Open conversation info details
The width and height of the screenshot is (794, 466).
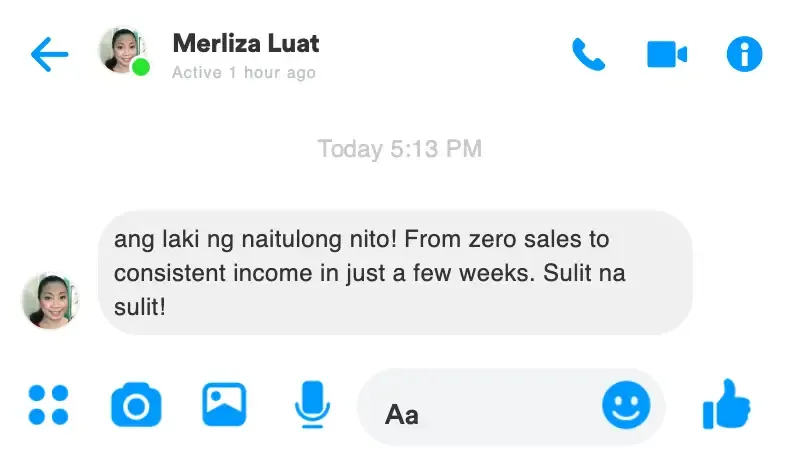(x=744, y=54)
